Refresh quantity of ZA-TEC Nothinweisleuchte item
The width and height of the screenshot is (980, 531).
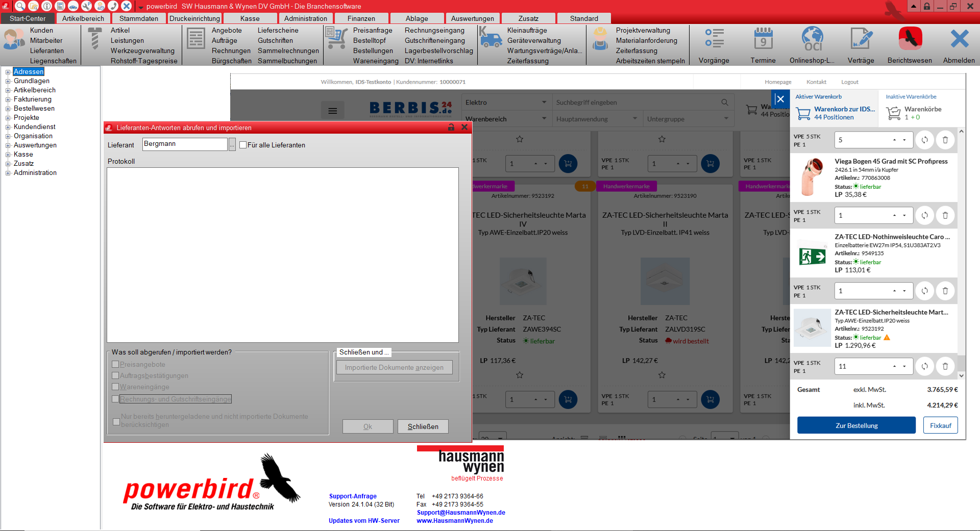(924, 291)
